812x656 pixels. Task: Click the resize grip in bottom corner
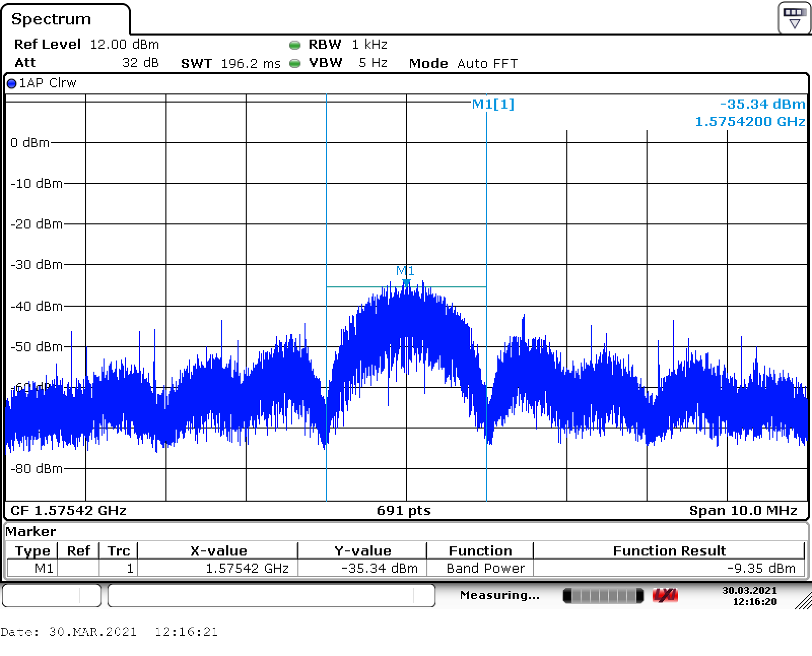click(x=803, y=602)
